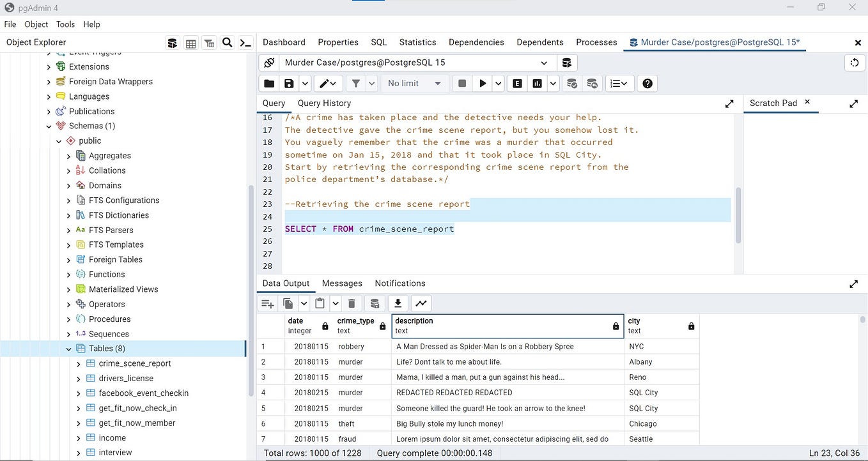
Task: Click the Add row button
Action: click(268, 303)
